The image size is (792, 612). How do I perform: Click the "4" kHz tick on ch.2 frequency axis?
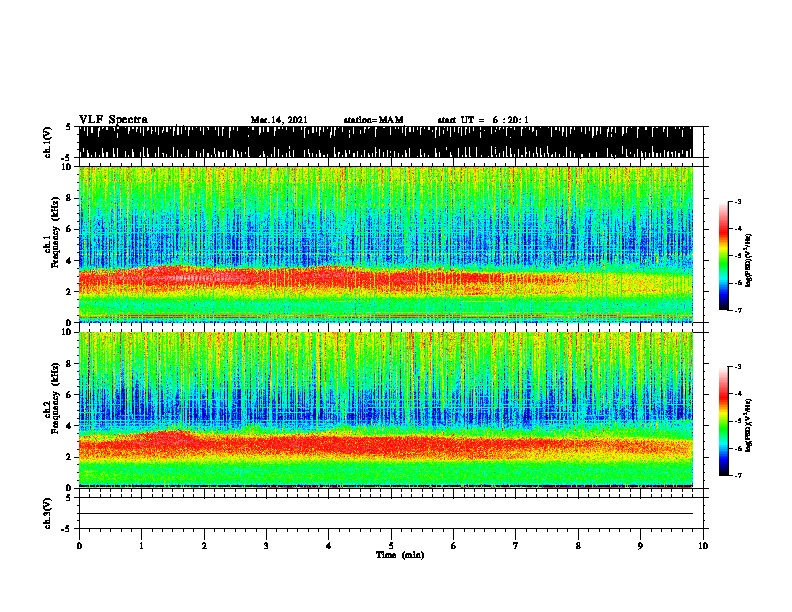(70, 426)
